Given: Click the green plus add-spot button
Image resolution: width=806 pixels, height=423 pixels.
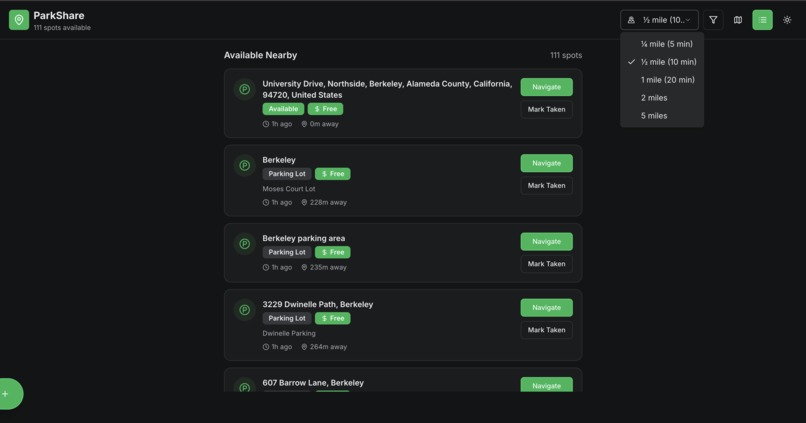Looking at the screenshot, I should pos(7,394).
